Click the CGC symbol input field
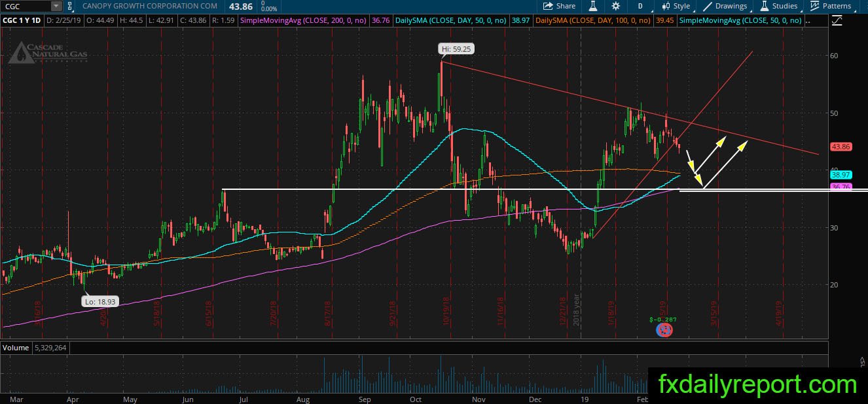The height and width of the screenshot is (404, 868). (x=25, y=6)
